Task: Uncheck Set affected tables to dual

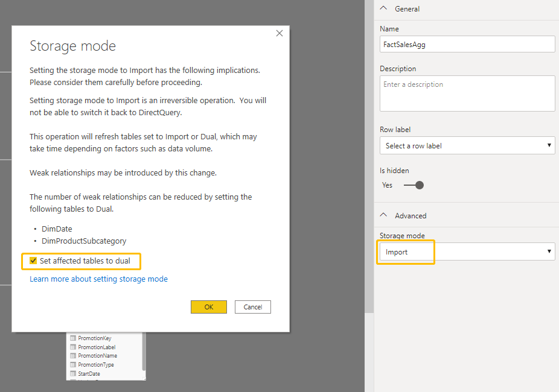Action: tap(33, 261)
